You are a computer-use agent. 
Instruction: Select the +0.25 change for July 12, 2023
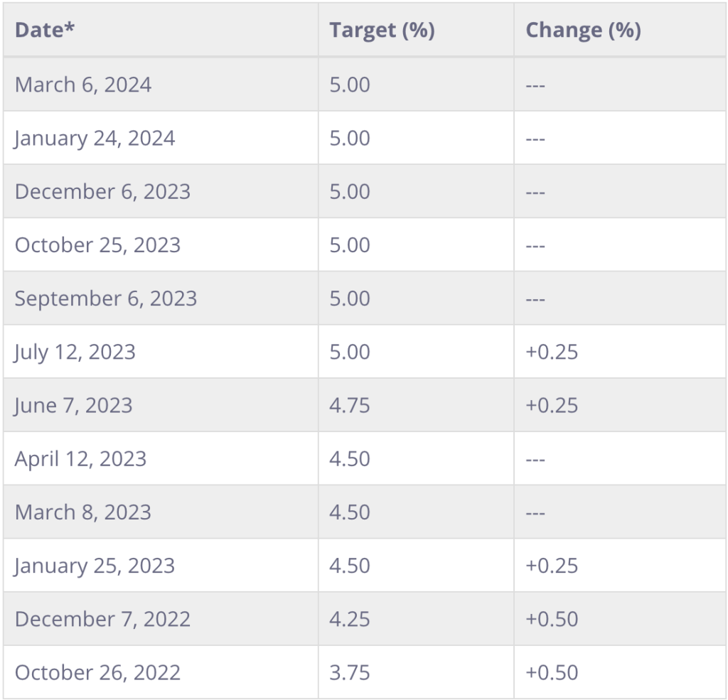click(x=552, y=352)
